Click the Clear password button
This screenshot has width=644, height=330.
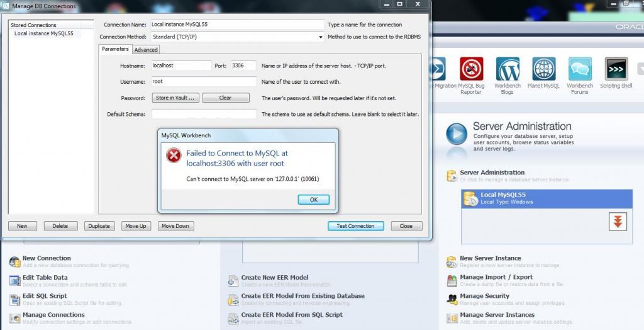[x=226, y=98]
